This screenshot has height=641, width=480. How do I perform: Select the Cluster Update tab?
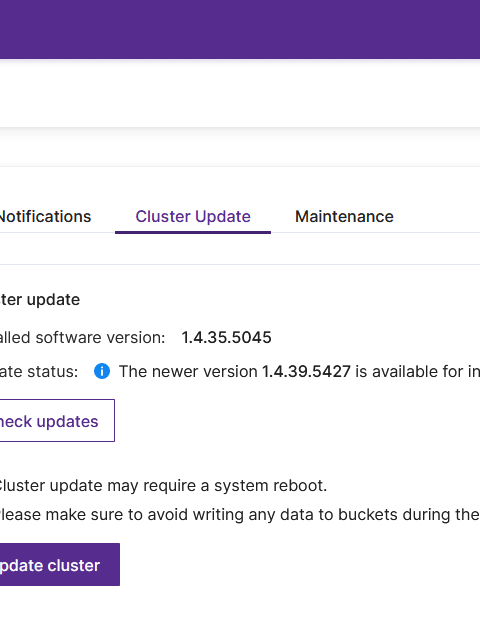(193, 216)
